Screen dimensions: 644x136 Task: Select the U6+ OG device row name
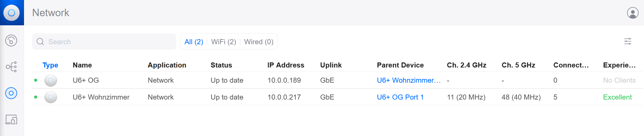[x=86, y=80]
